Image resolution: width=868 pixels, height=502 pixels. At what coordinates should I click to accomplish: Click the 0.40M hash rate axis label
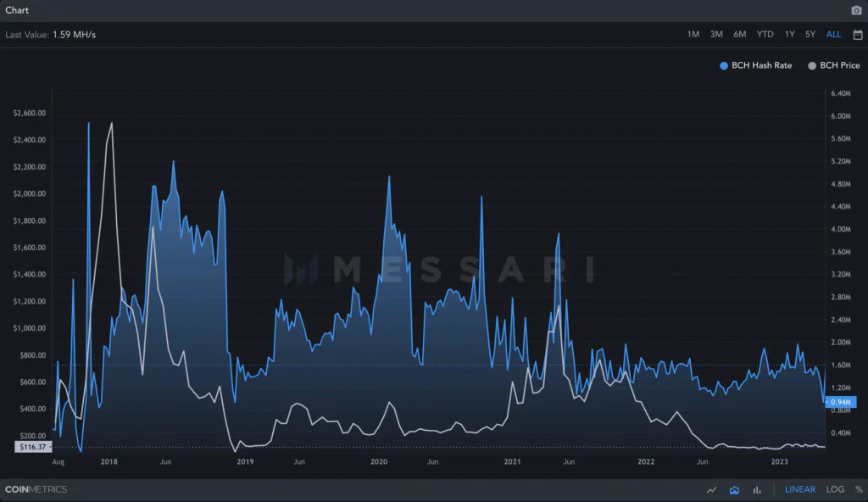coord(840,432)
